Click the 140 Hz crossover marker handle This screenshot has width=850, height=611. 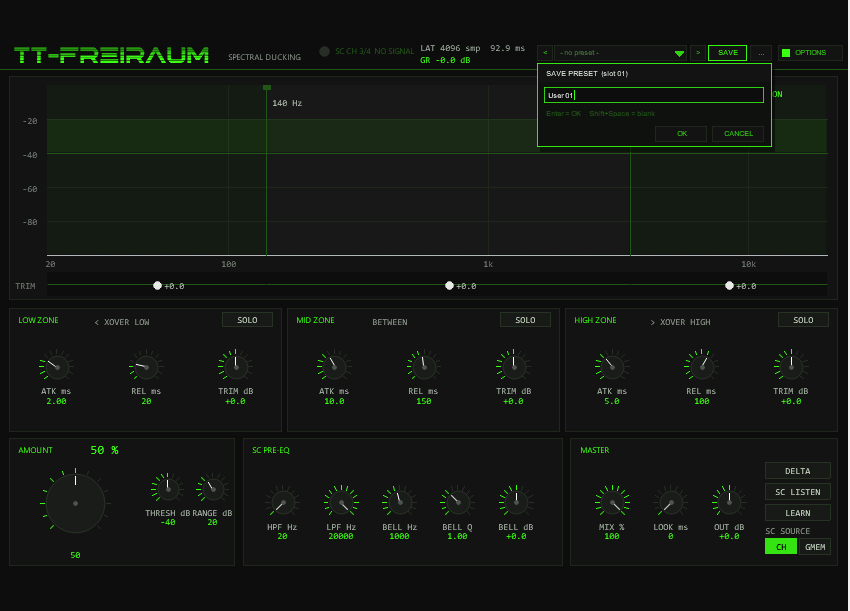(x=267, y=87)
